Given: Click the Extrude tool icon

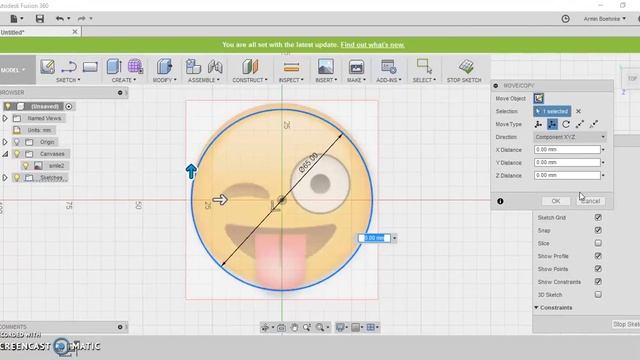Looking at the screenshot, I should (x=114, y=66).
